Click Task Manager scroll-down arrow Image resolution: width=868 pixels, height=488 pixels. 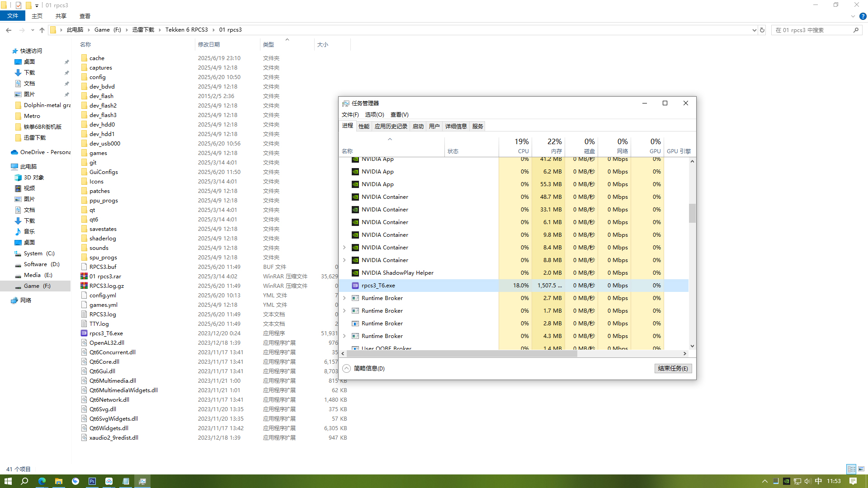[x=692, y=346]
